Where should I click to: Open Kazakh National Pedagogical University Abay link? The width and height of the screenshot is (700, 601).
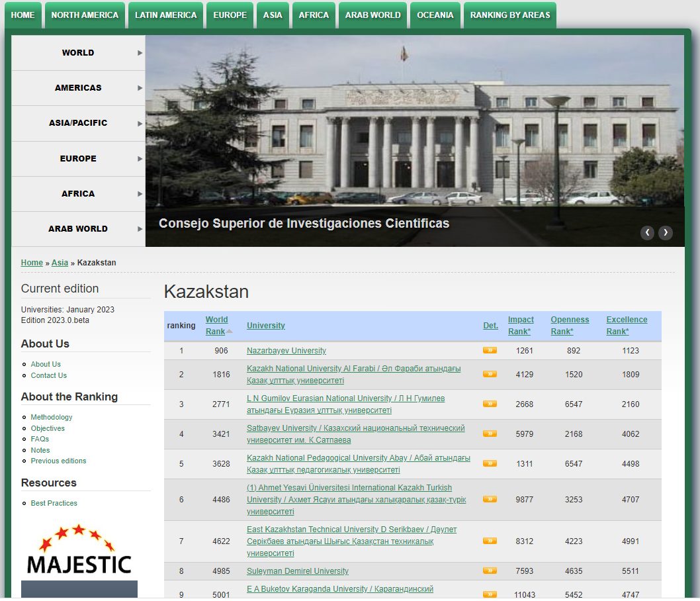click(359, 463)
